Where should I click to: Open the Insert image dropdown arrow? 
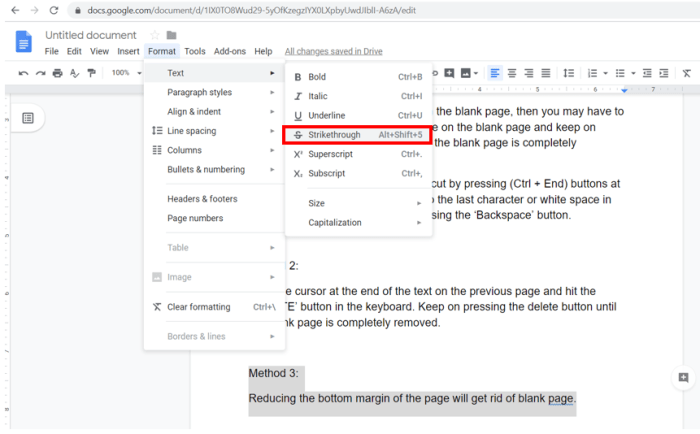click(x=476, y=73)
